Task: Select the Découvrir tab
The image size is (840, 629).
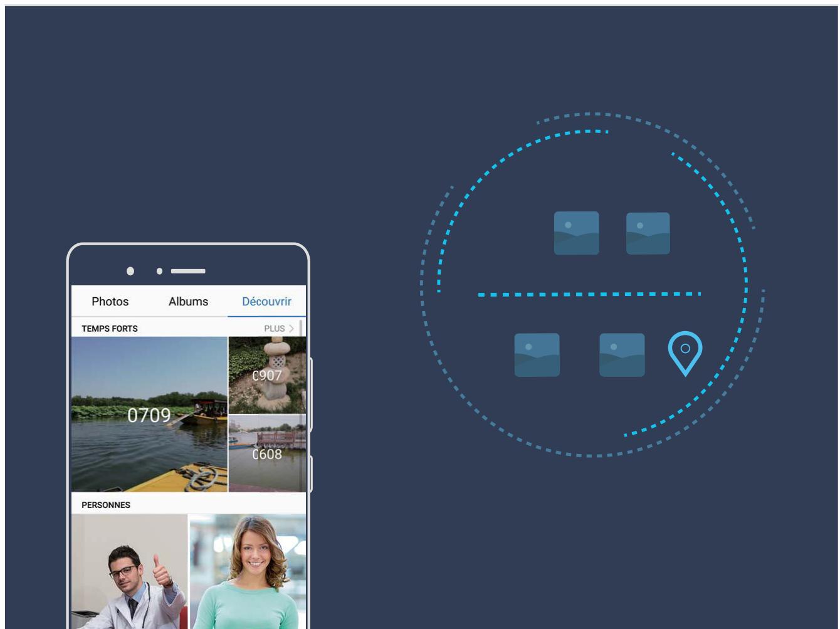Action: pos(266,302)
